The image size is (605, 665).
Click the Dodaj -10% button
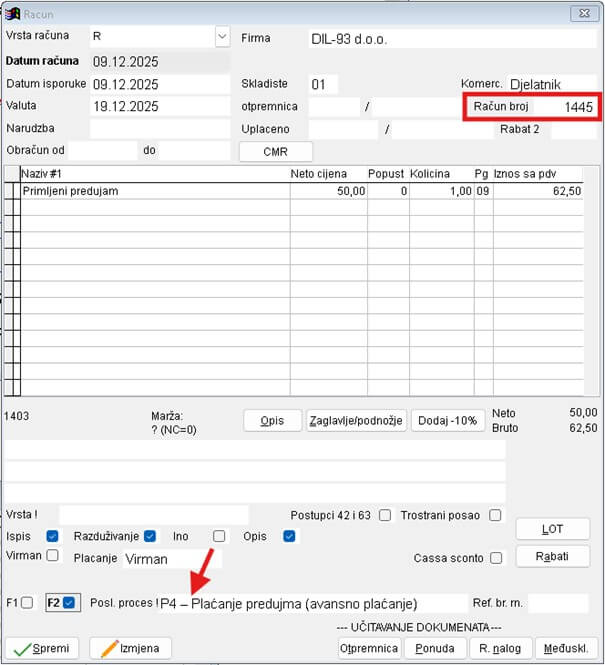click(x=448, y=421)
